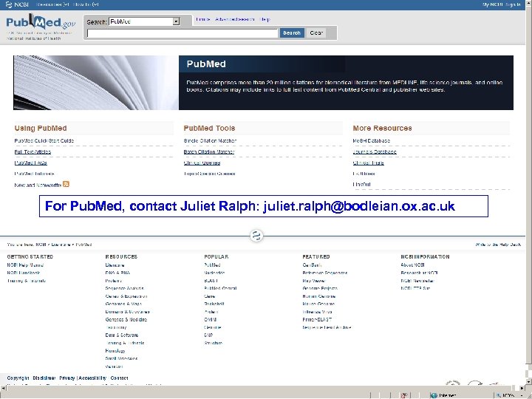
Task: Open the Training & Tutorials link under Getting Started
Action: coord(26,281)
